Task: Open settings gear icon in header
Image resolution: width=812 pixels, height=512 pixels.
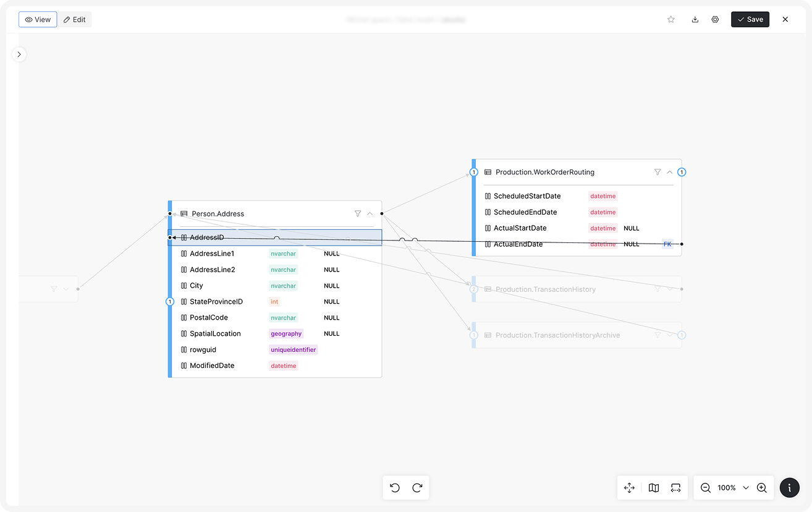Action: pyautogui.click(x=715, y=19)
